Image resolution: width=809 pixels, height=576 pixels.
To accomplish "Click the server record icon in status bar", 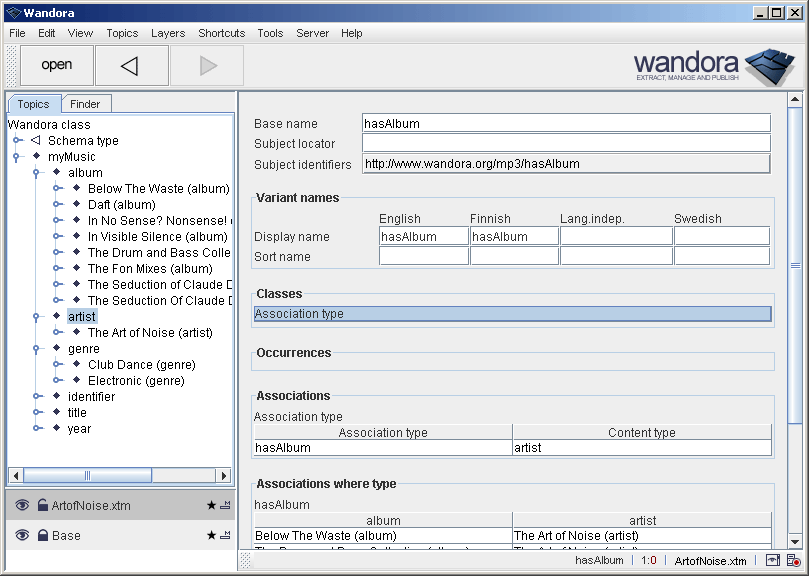I will [792, 561].
